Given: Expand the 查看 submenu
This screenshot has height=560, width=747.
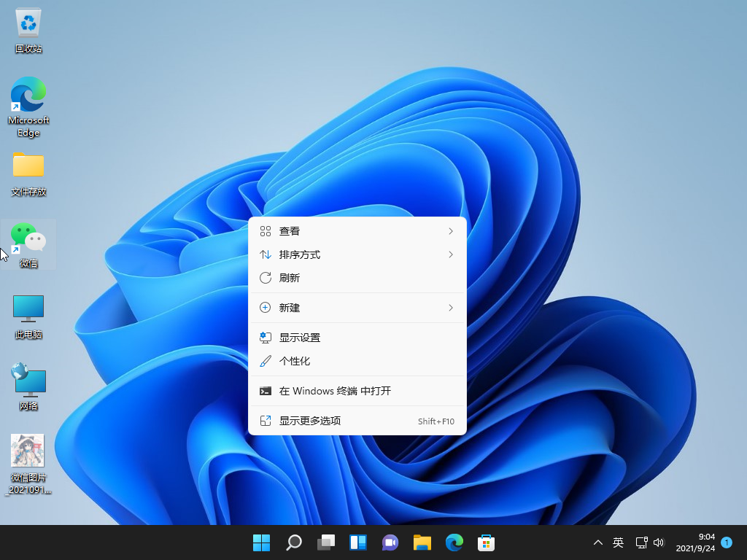Looking at the screenshot, I should tap(357, 231).
